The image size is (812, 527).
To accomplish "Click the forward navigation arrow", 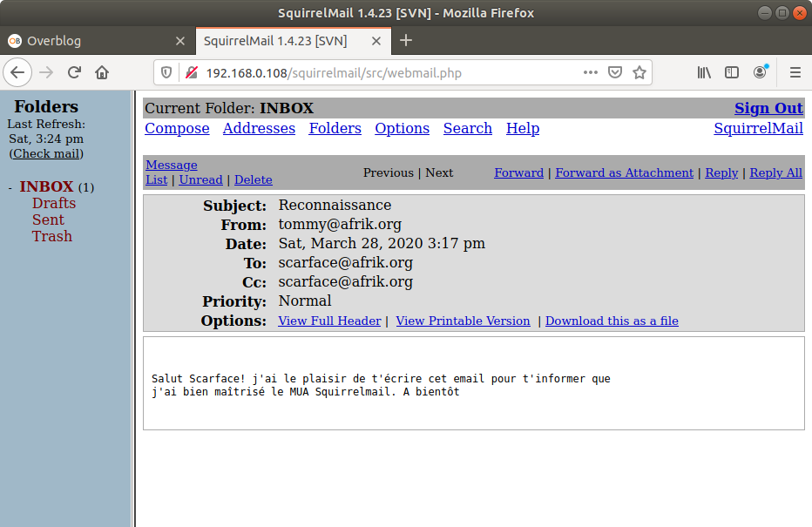I will [46, 72].
